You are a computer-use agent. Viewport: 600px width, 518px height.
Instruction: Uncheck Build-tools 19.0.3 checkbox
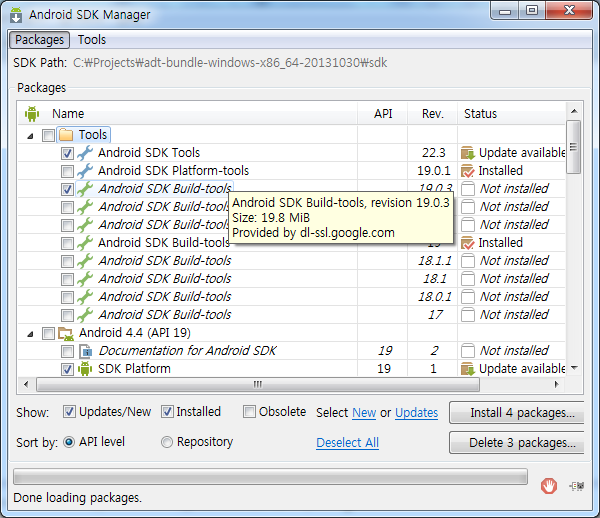pos(67,189)
